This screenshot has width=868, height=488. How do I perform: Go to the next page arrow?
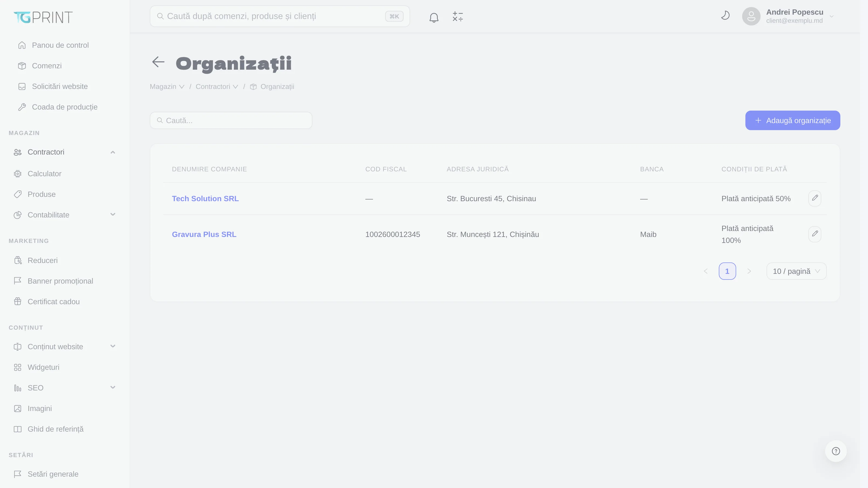tap(749, 271)
